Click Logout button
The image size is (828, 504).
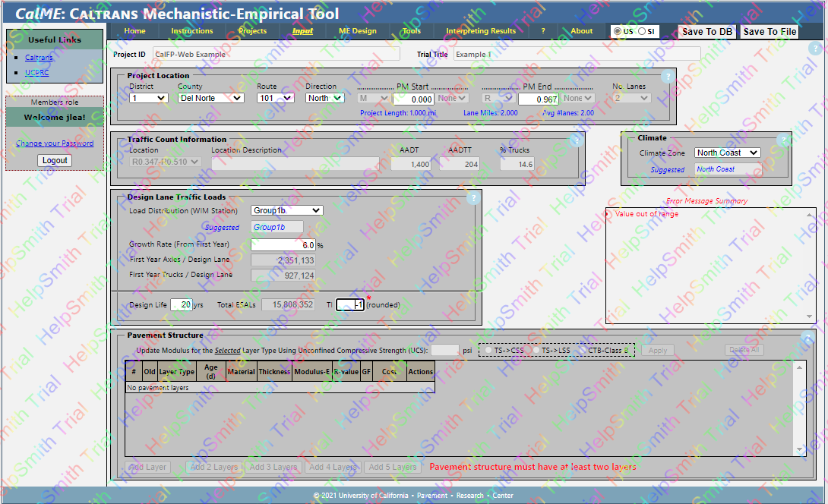pyautogui.click(x=55, y=160)
